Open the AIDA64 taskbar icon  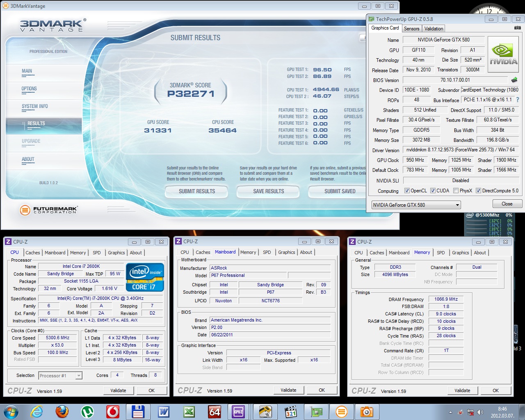click(x=214, y=411)
